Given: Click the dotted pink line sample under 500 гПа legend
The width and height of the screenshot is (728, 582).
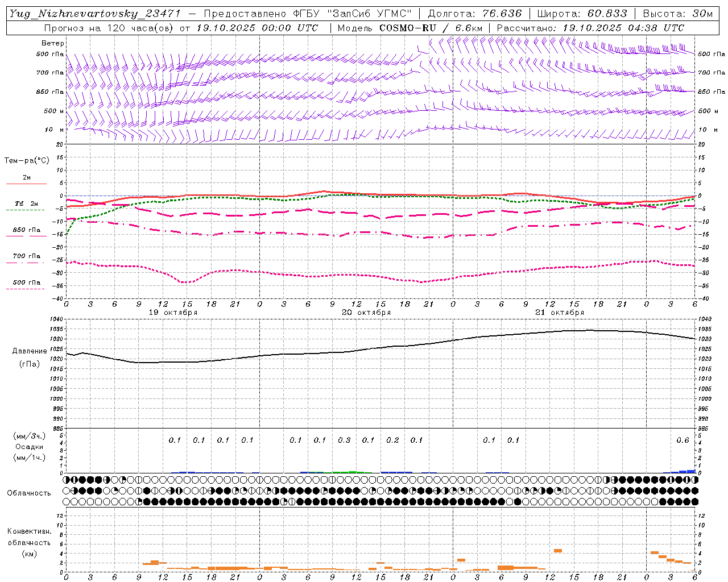Looking at the screenshot, I should tap(26, 289).
